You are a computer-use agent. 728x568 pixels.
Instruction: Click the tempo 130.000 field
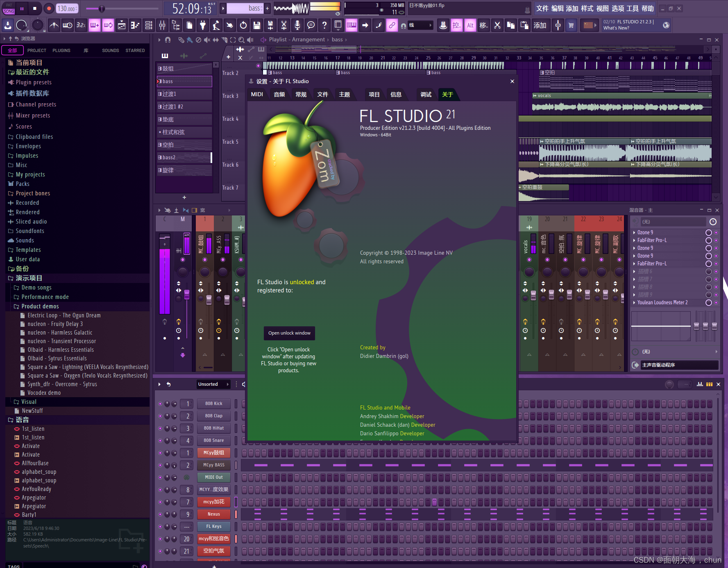point(67,8)
